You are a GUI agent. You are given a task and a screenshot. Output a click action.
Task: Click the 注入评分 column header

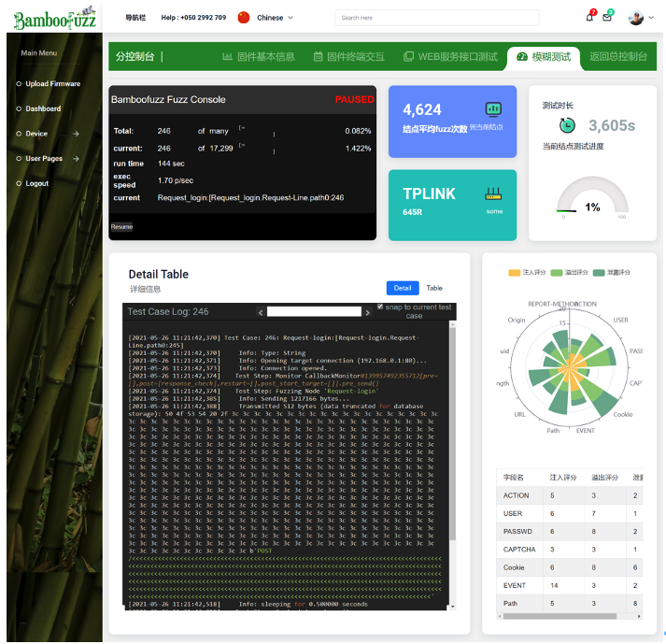[563, 478]
